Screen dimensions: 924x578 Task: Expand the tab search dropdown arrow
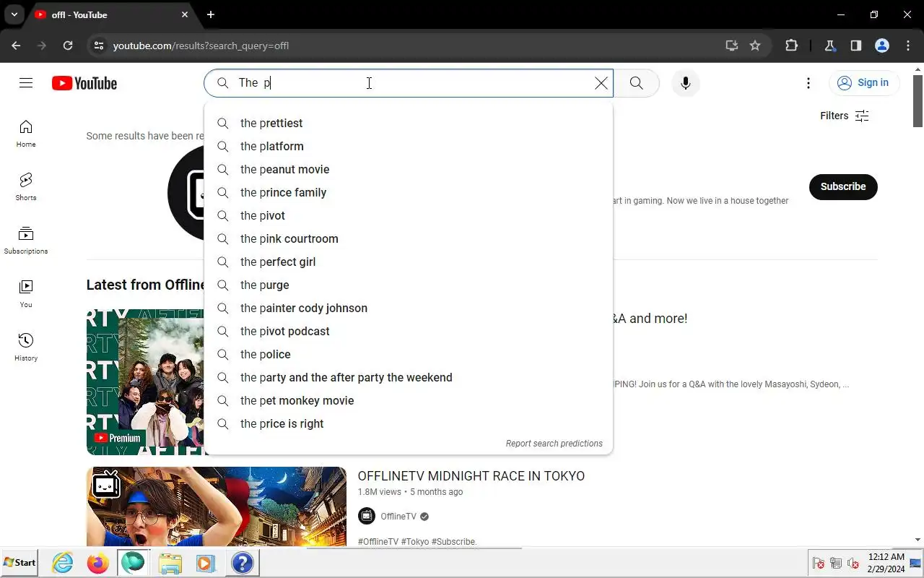click(x=14, y=14)
